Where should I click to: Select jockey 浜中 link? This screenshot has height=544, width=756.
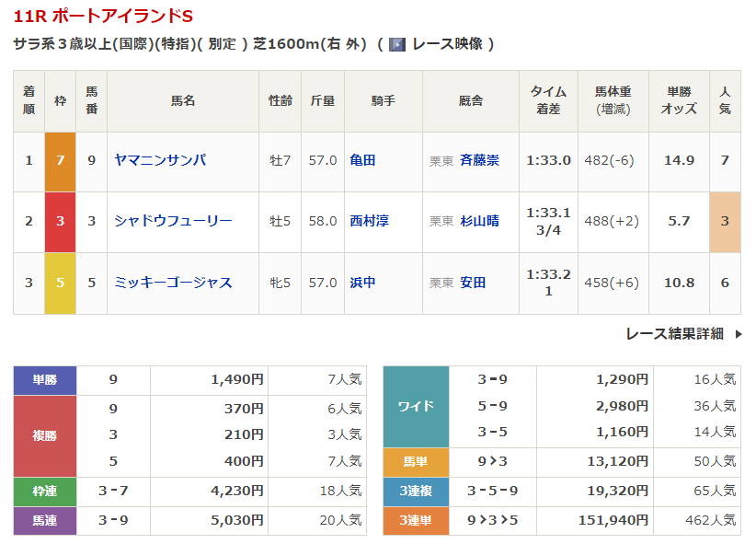click(362, 283)
